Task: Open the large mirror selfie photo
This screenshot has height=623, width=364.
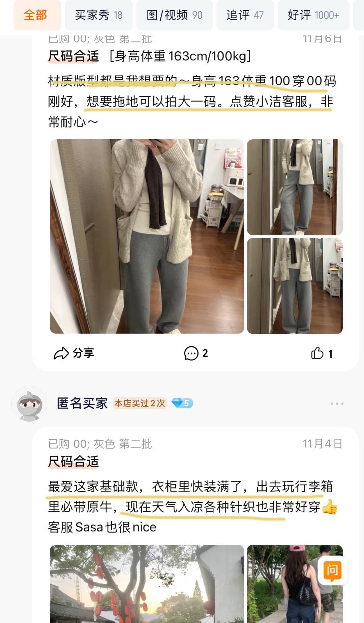Action: [x=147, y=236]
